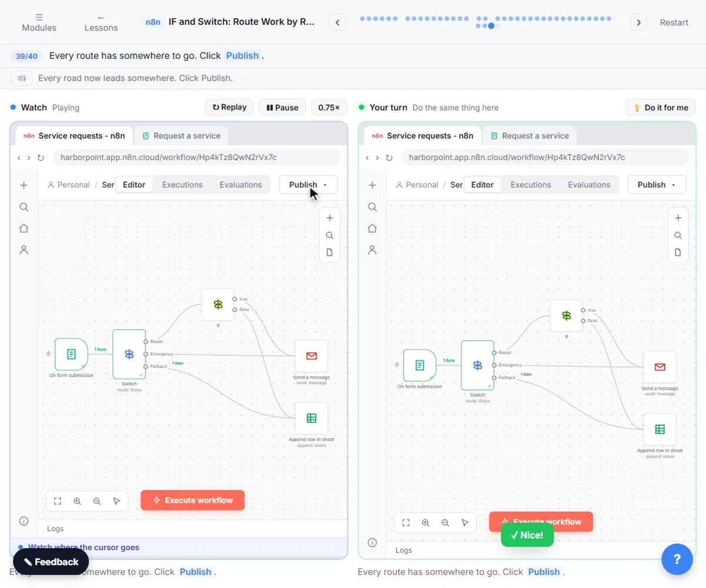706x588 pixels.
Task: Click sidebar plus icon in Your turn pane
Action: point(372,185)
